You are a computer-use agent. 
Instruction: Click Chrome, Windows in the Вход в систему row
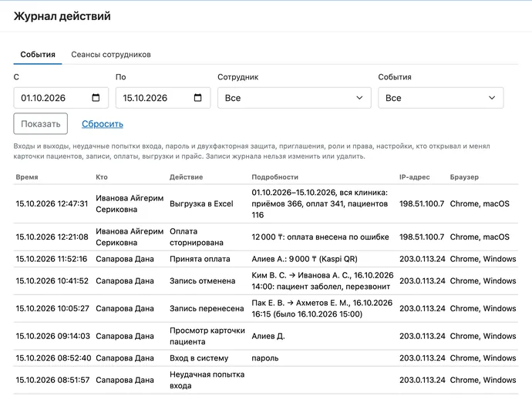click(483, 358)
